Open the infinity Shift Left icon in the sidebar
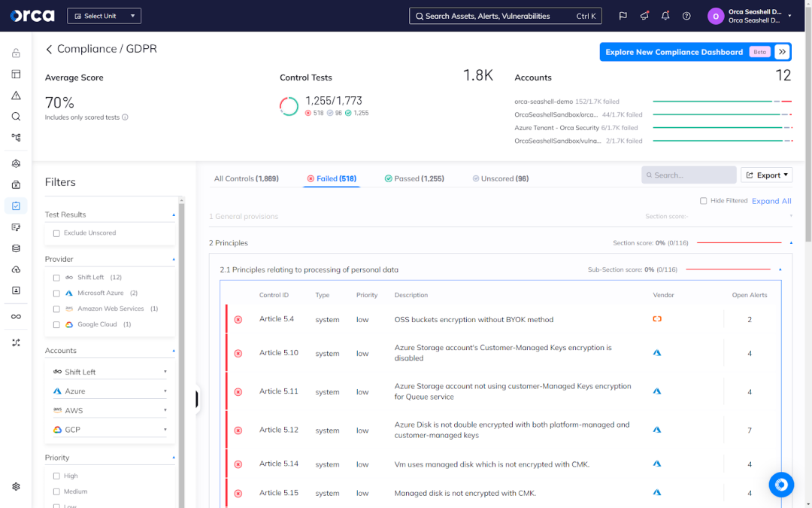Image resolution: width=812 pixels, height=508 pixels. (16, 317)
